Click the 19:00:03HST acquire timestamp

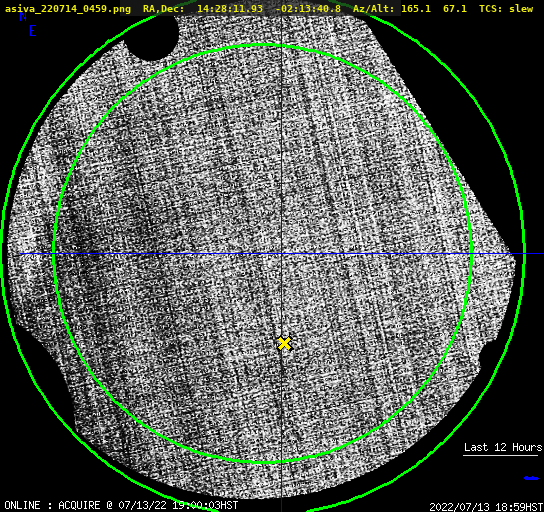coord(205,505)
